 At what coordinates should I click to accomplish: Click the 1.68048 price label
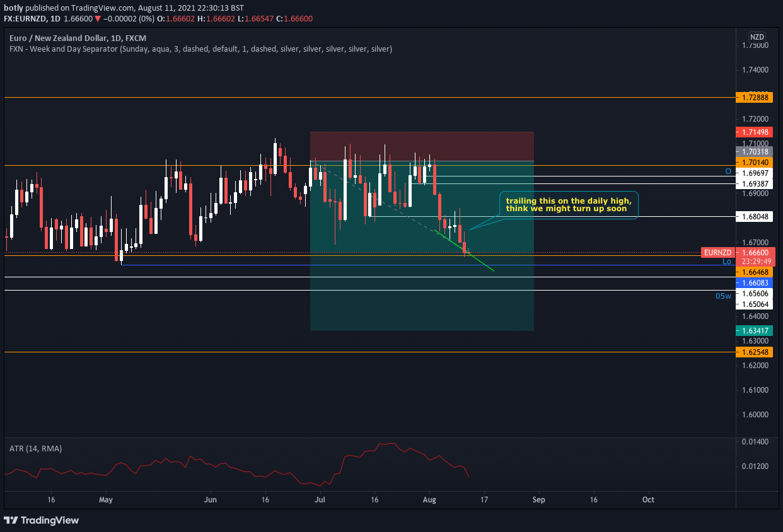[755, 216]
